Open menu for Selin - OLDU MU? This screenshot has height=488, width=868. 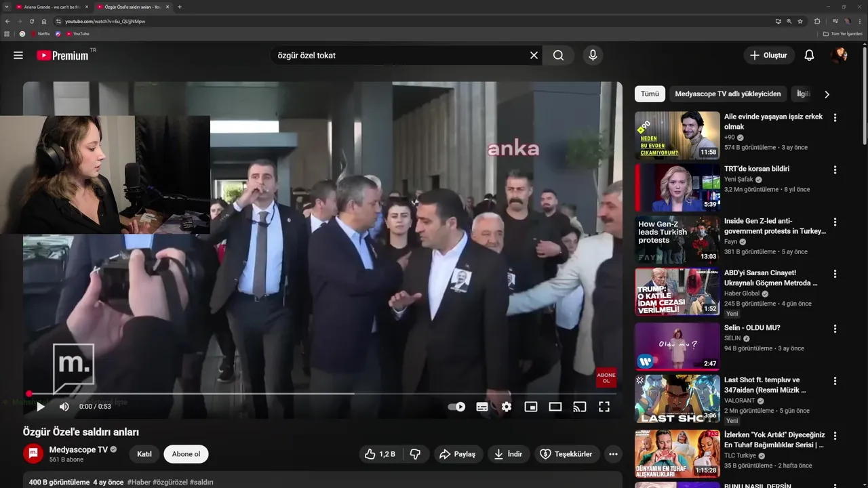click(835, 328)
